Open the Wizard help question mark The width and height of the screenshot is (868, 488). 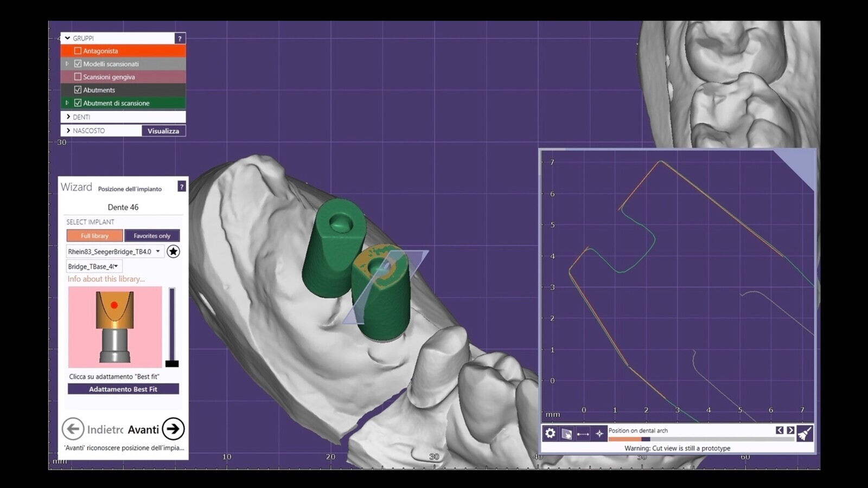click(x=182, y=187)
